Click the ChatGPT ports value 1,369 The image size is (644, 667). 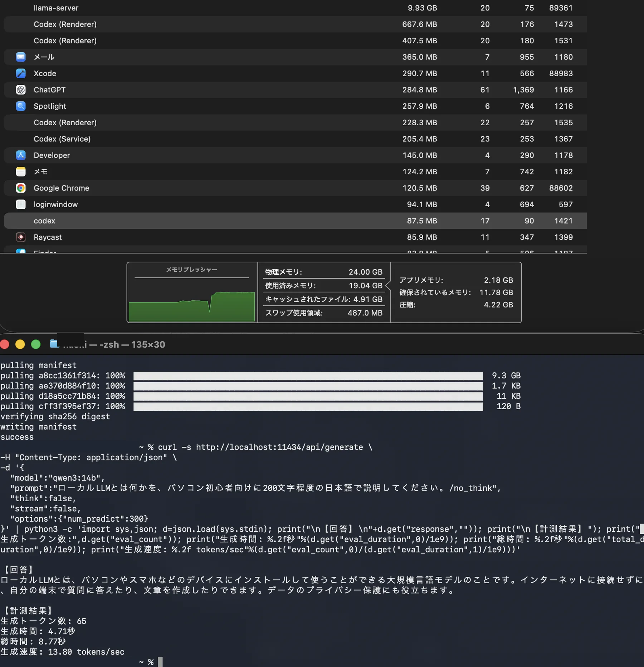tap(523, 90)
